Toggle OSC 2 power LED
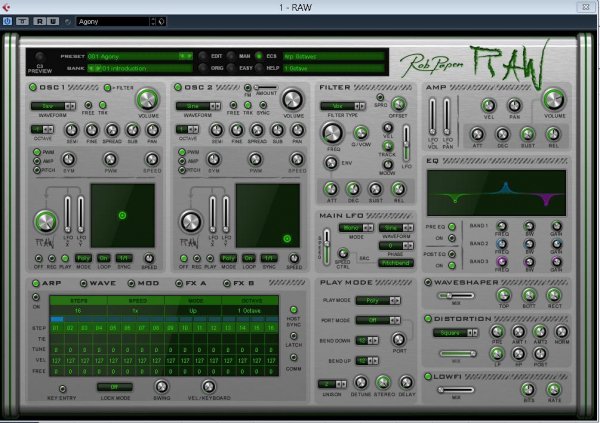 pyautogui.click(x=178, y=87)
